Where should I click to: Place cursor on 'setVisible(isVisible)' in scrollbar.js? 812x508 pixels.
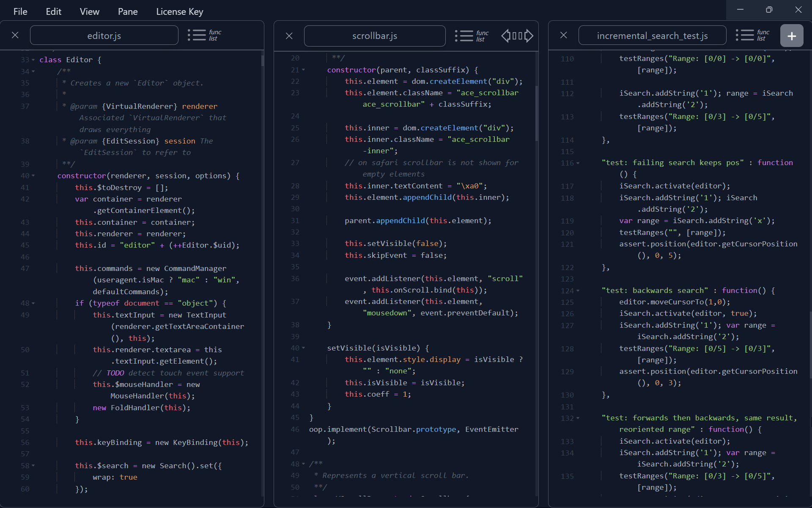pos(373,348)
